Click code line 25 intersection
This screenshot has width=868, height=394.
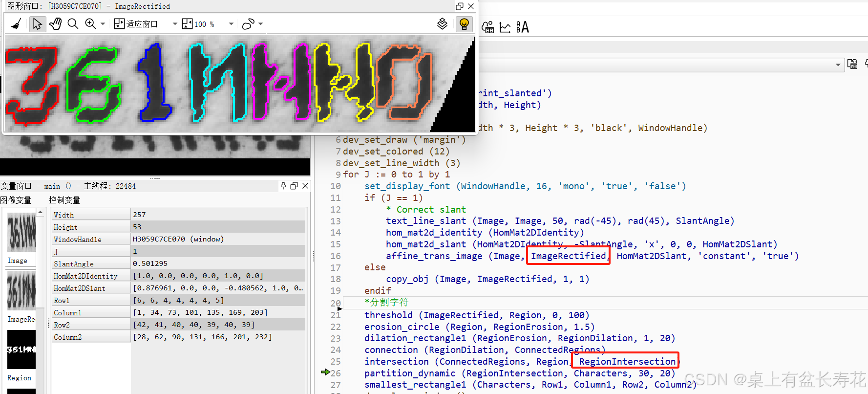coord(522,362)
